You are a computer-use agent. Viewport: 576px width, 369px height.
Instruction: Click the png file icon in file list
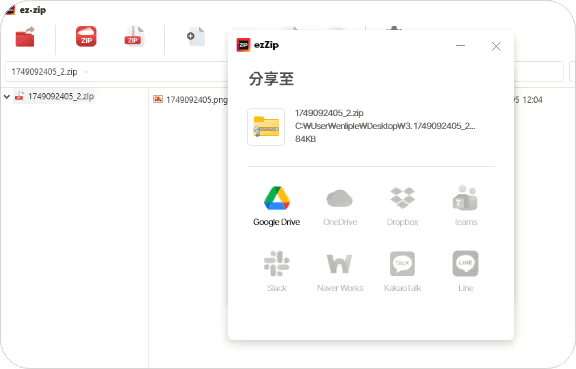[x=158, y=99]
